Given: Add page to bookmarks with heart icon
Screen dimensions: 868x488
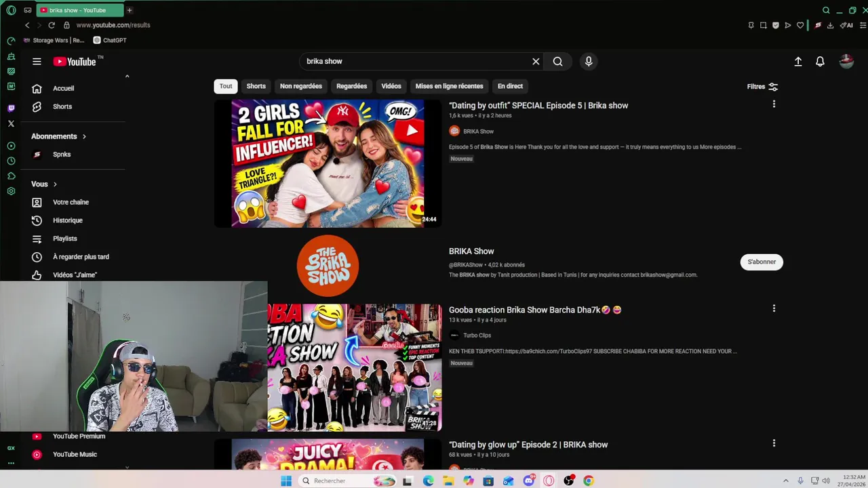Looking at the screenshot, I should (x=800, y=25).
